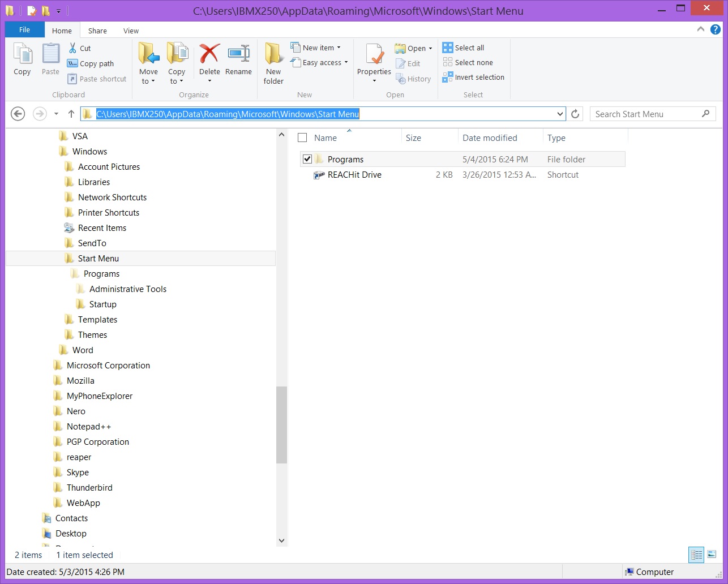Click the Delete red X icon
728x584 pixels.
tap(209, 55)
